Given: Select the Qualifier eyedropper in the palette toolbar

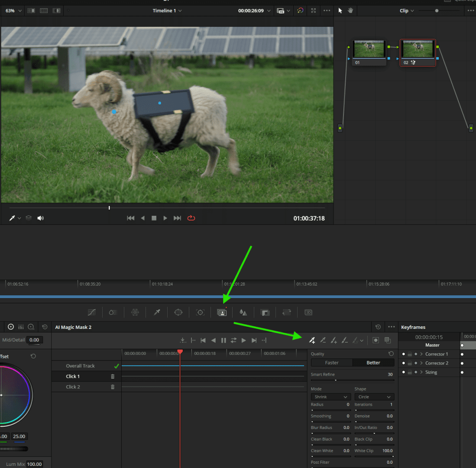Looking at the screenshot, I should coord(157,312).
